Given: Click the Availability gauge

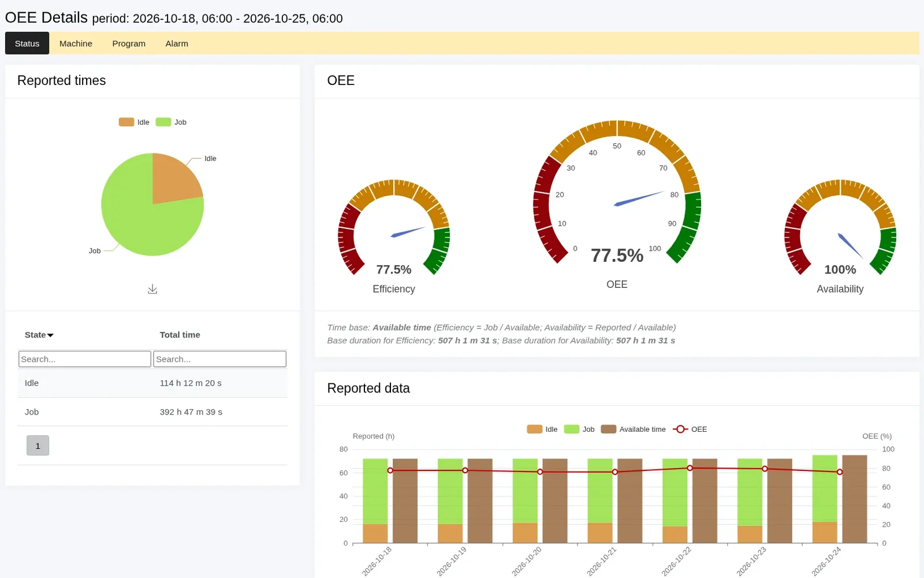Looking at the screenshot, I should [x=840, y=228].
